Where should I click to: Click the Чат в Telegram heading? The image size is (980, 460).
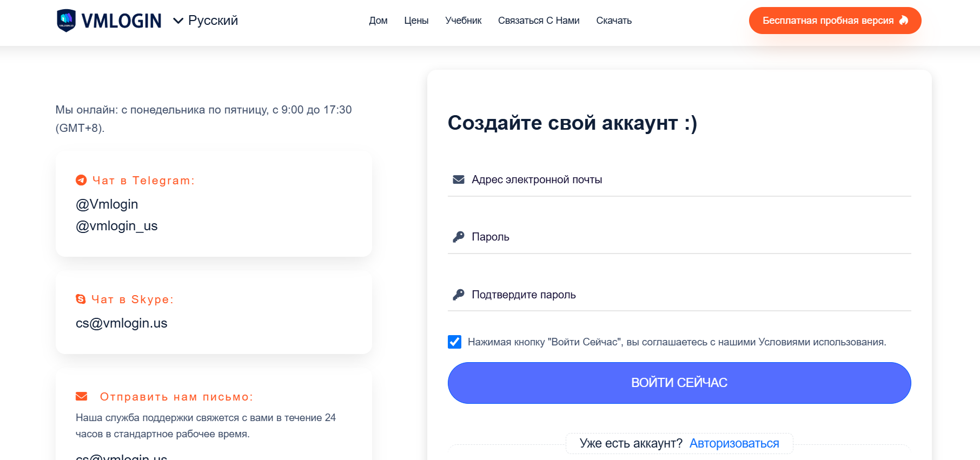click(x=143, y=181)
